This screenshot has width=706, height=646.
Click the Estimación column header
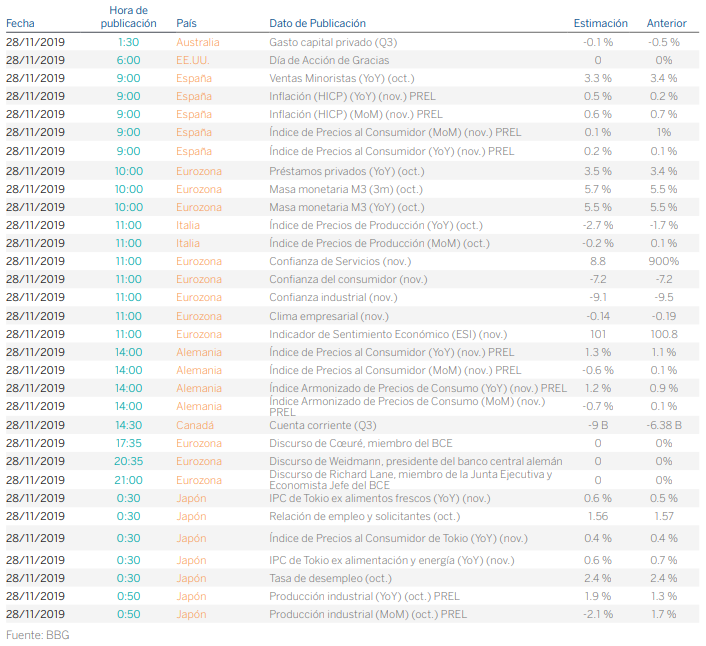(600, 23)
